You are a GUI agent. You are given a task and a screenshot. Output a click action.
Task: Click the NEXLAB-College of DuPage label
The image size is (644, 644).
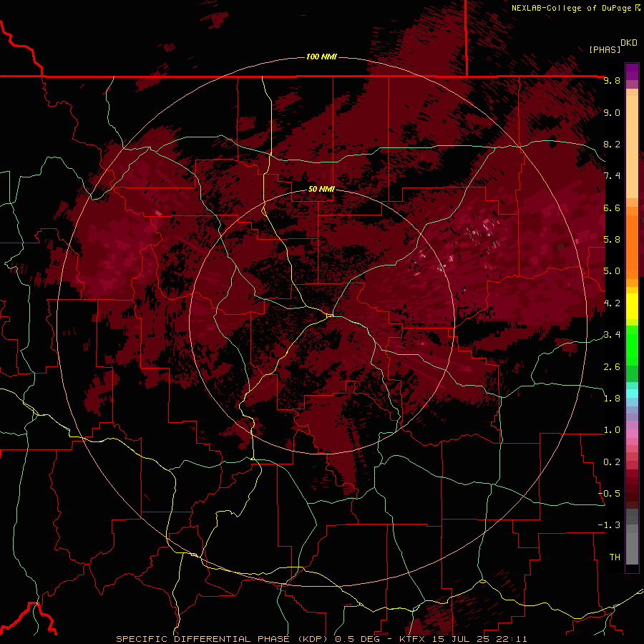[572, 8]
